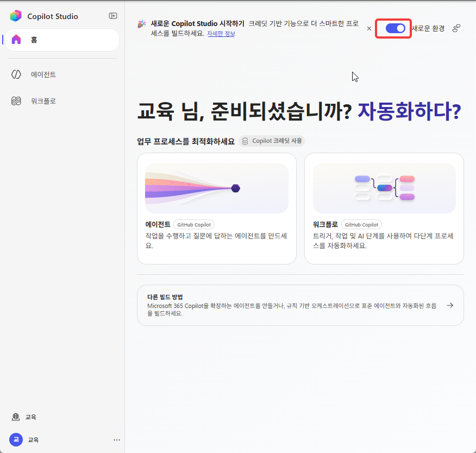
Task: Open the 교육 environment selector
Action: click(x=24, y=417)
